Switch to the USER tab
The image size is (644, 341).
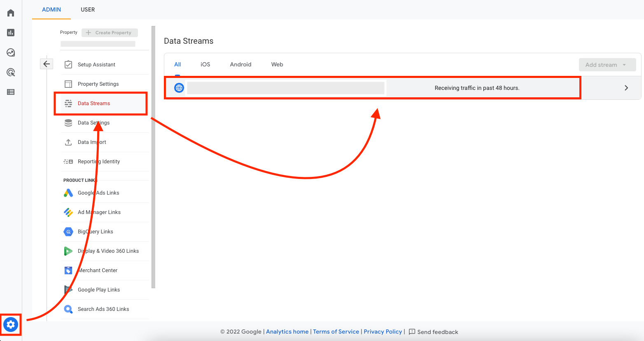(x=88, y=9)
